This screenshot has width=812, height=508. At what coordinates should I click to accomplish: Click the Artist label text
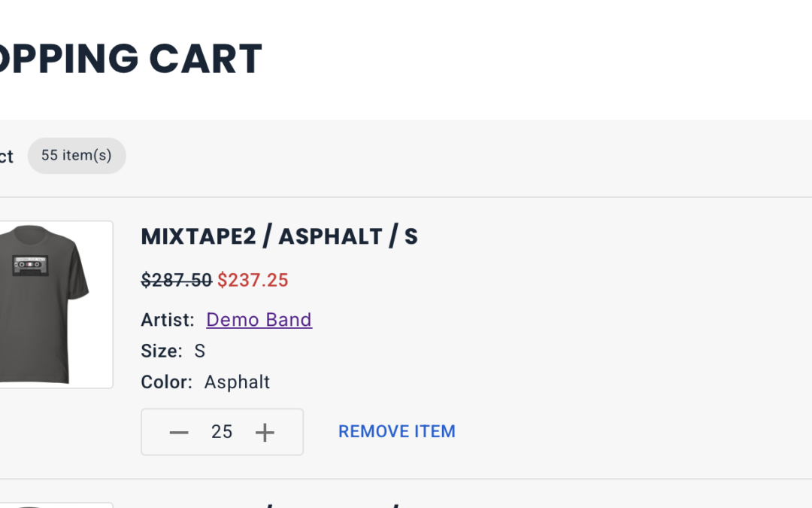coord(167,320)
